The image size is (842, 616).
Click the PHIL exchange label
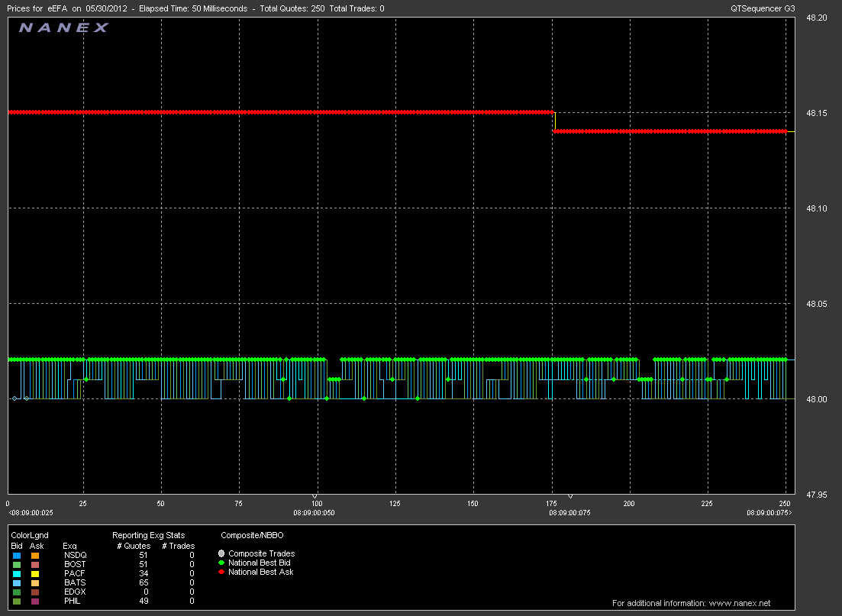click(x=72, y=601)
